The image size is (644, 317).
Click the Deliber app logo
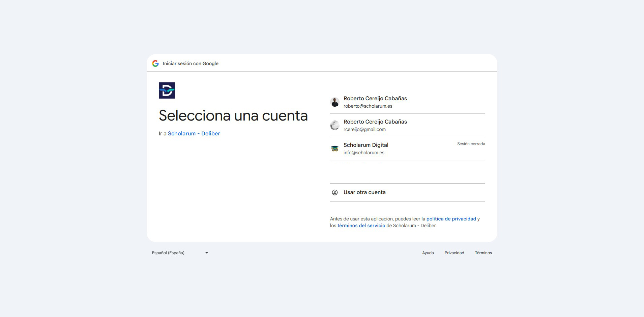pyautogui.click(x=167, y=90)
